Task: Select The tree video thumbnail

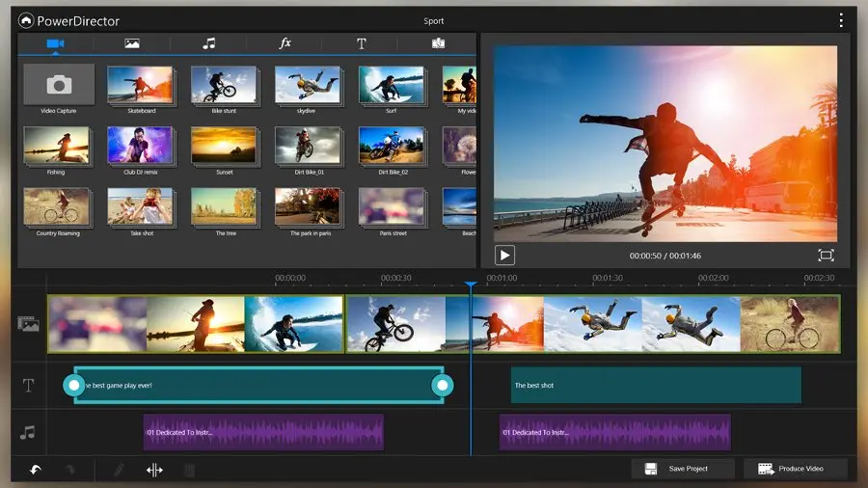Action: [224, 207]
